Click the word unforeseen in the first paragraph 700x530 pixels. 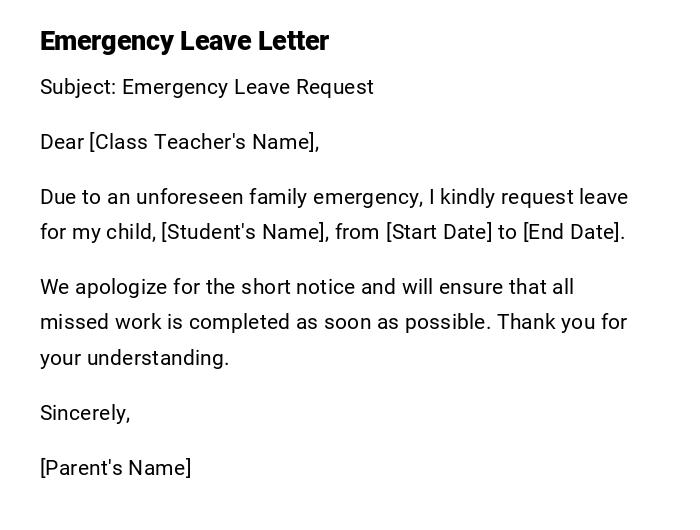coord(189,197)
